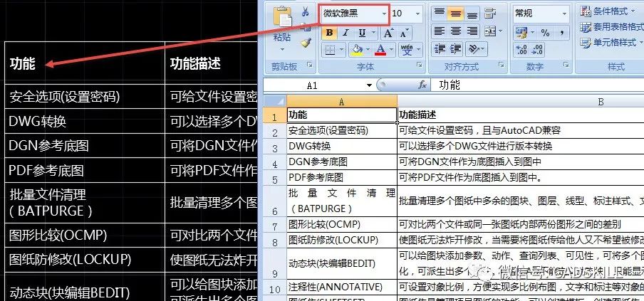The width and height of the screenshot is (644, 301).
Task: Increase font size with the large A icon
Action: coord(388,33)
